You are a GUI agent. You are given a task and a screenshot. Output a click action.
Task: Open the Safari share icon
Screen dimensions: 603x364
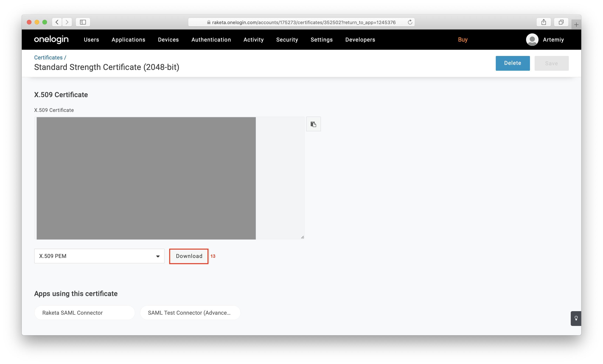[544, 22]
